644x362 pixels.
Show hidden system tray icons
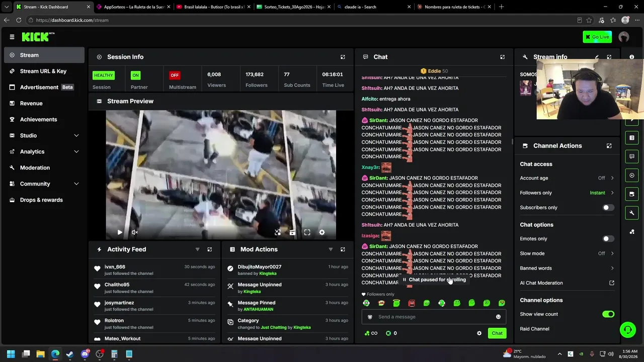click(x=559, y=354)
